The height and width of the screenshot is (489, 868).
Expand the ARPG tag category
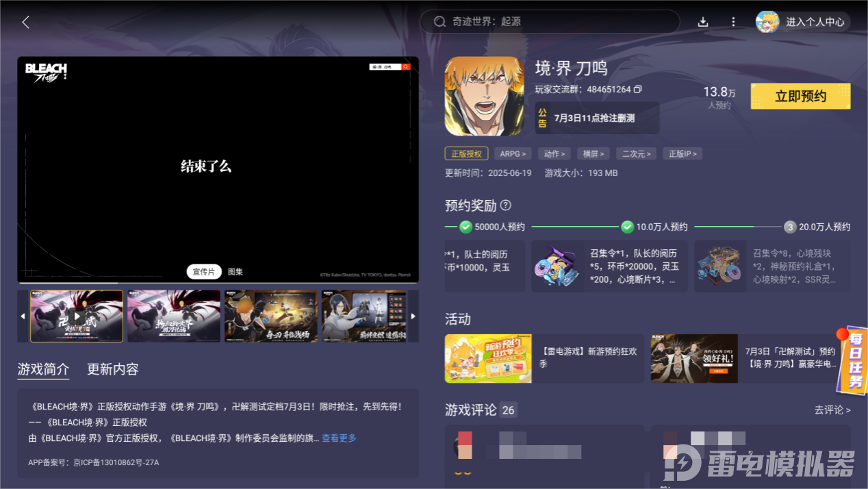(512, 153)
